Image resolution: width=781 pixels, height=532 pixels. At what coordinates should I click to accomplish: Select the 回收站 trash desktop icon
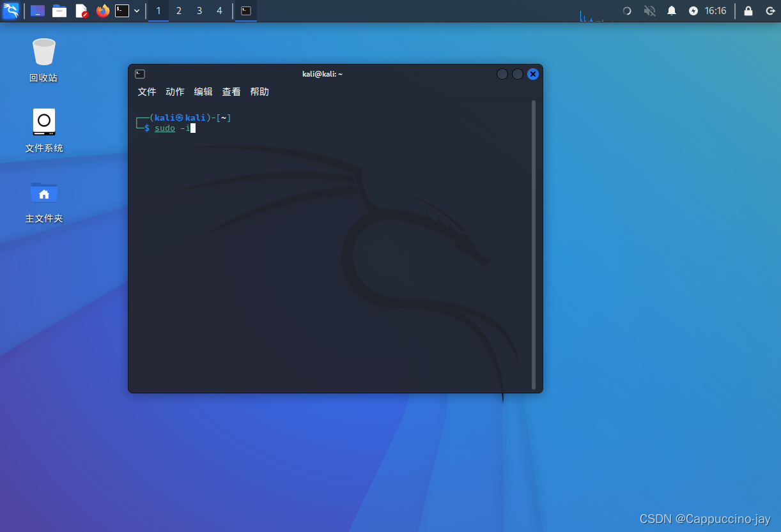[43, 60]
